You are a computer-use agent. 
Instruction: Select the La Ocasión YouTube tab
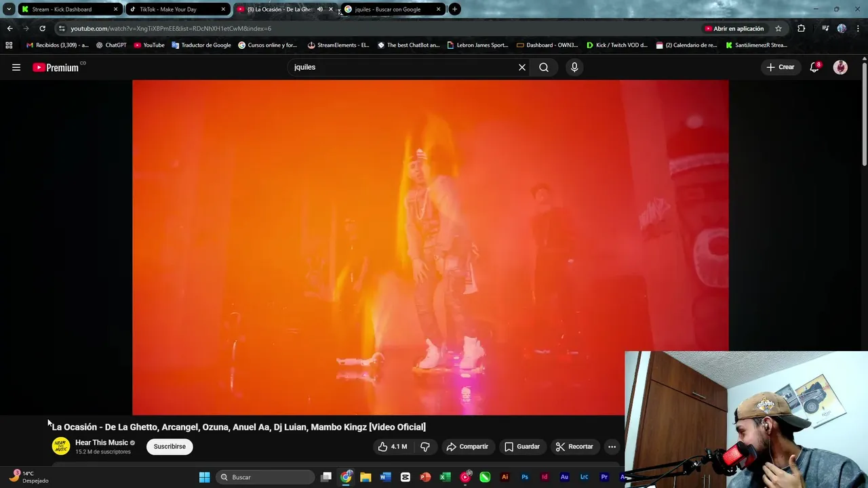[279, 9]
